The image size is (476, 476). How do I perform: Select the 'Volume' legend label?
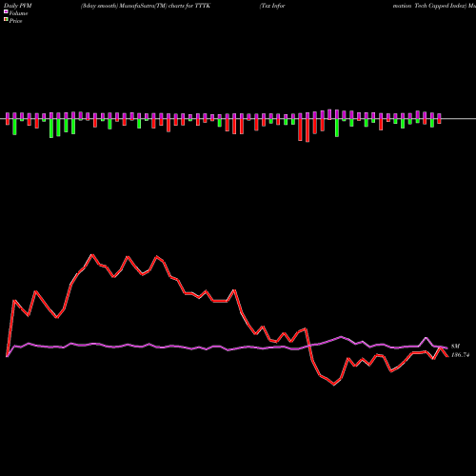18,13
